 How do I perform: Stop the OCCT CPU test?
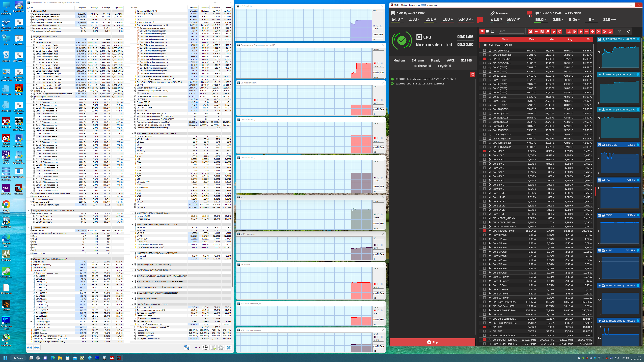432,342
